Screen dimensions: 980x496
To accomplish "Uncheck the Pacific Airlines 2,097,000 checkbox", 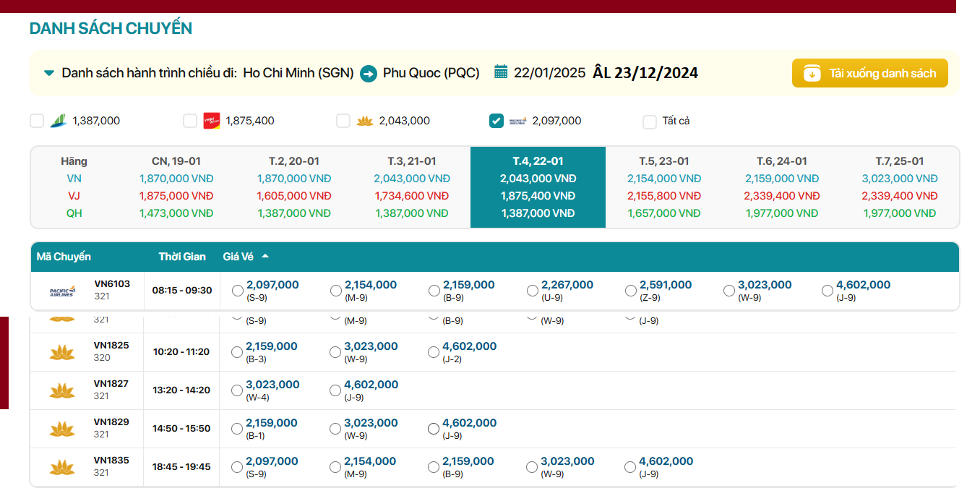I will pyautogui.click(x=497, y=121).
